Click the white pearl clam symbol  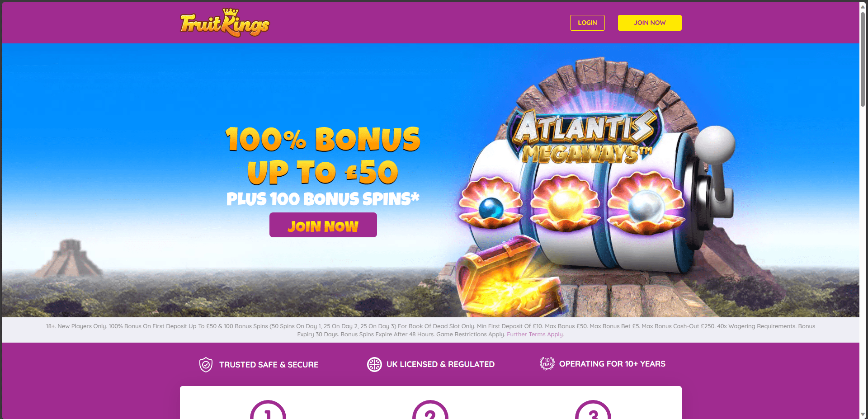coord(646,204)
